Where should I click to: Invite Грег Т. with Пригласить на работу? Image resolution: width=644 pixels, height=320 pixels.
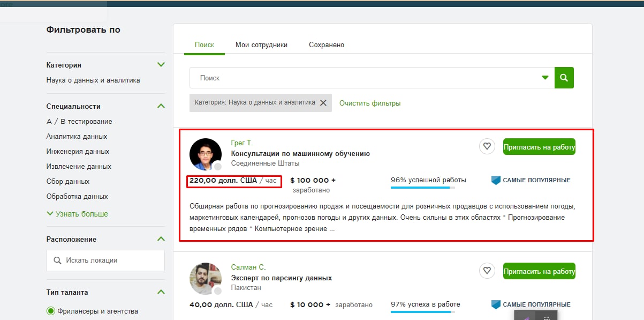(539, 147)
